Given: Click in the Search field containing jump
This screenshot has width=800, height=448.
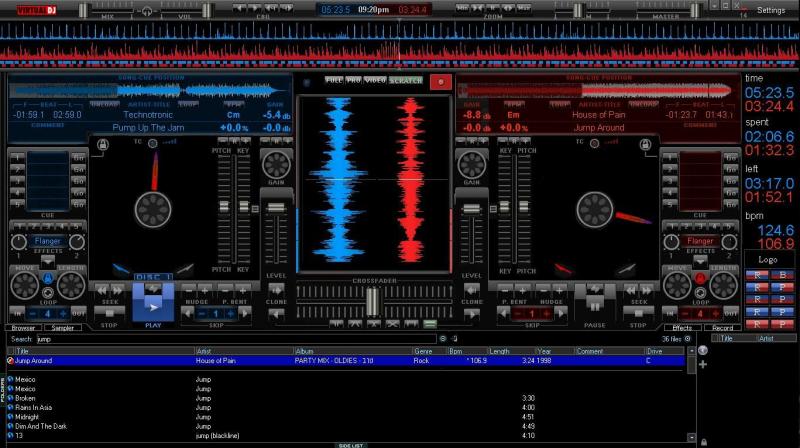Looking at the screenshot, I should 236,339.
